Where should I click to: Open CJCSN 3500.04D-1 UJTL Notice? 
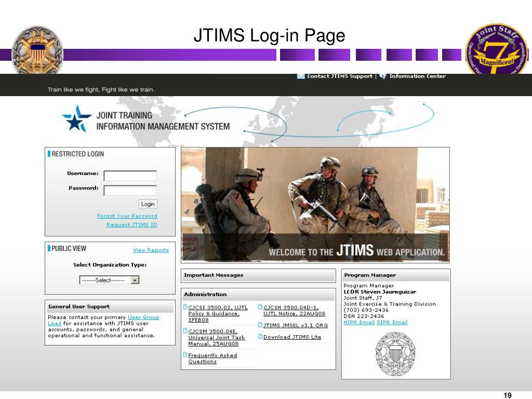click(294, 311)
